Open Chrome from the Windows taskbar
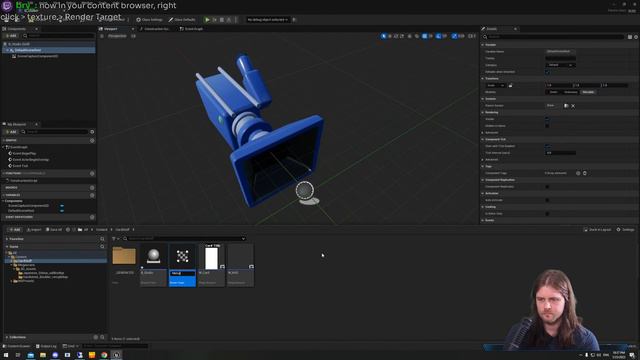The image size is (640, 360). [104, 355]
